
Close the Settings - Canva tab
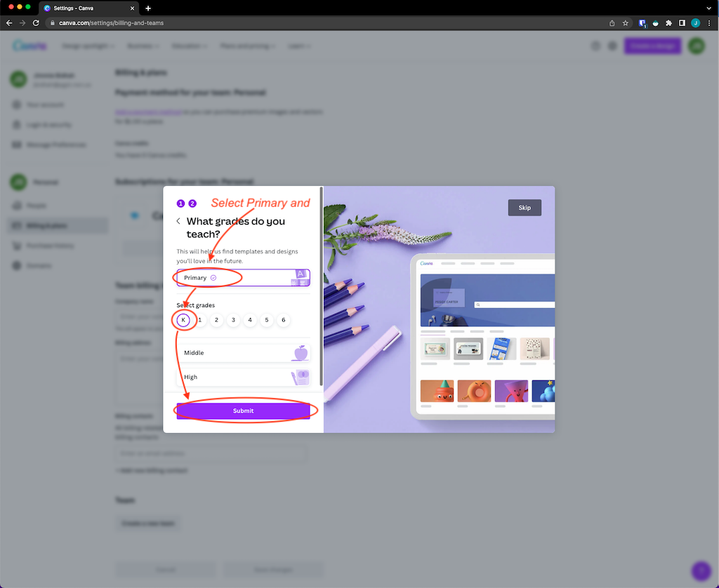[x=132, y=8]
